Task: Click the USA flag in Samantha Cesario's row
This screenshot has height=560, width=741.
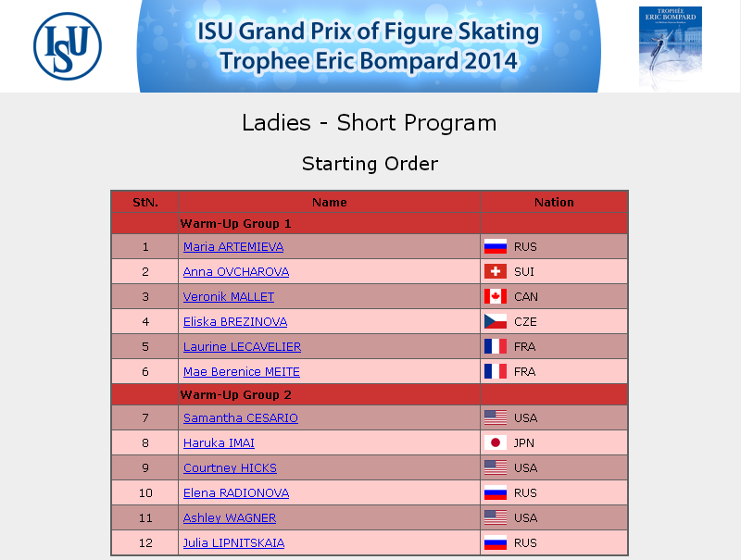Action: (x=496, y=417)
